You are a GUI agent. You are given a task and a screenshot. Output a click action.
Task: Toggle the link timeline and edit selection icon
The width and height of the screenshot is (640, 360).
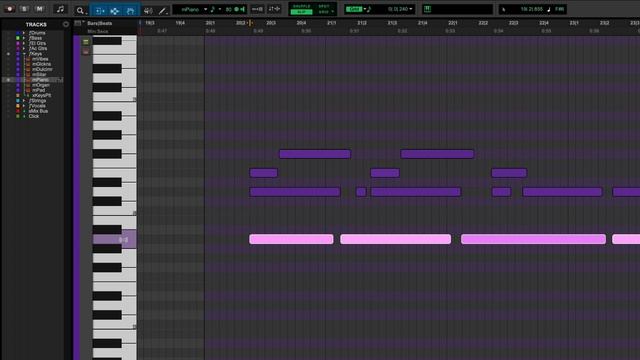pyautogui.click(x=257, y=9)
